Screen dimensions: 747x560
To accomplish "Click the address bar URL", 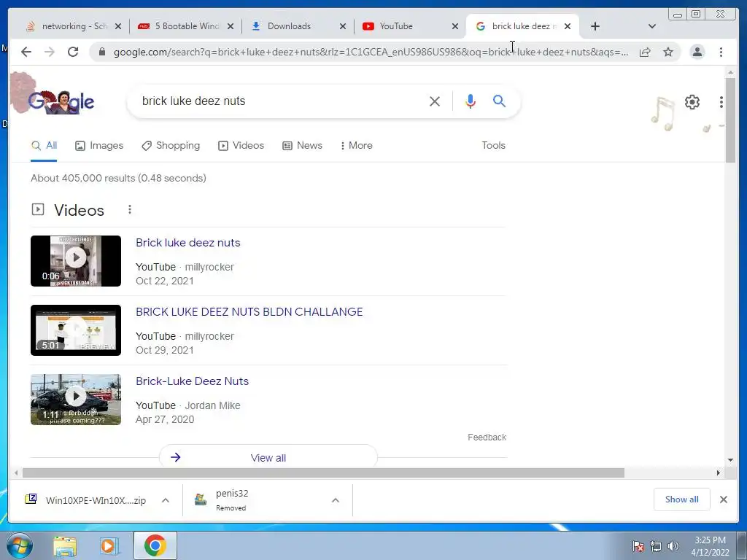I will coord(371,52).
